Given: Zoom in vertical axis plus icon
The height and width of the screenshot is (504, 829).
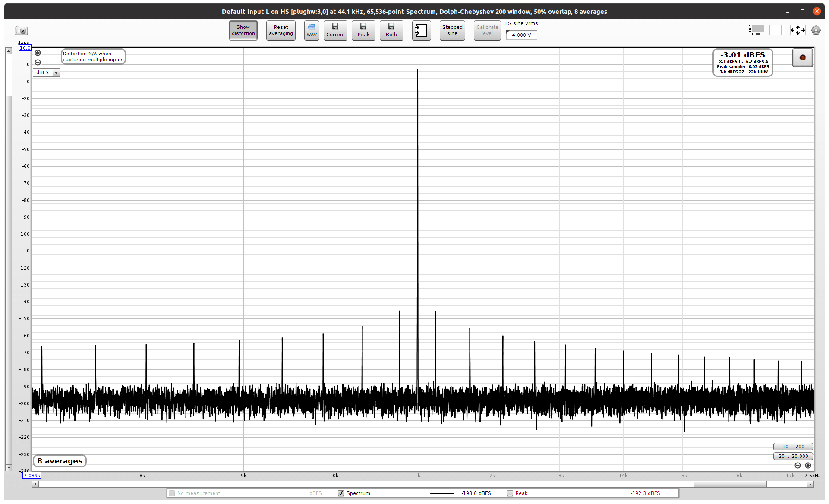Looking at the screenshot, I should tap(38, 53).
